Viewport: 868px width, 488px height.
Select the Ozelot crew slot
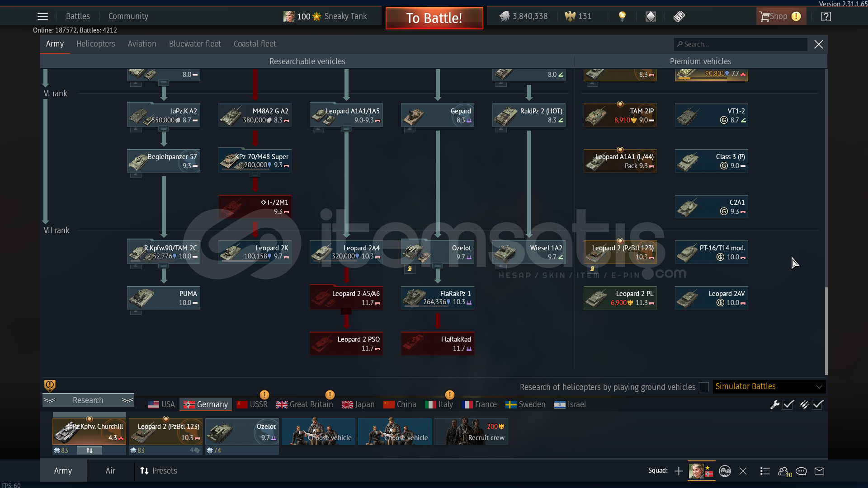tap(242, 432)
